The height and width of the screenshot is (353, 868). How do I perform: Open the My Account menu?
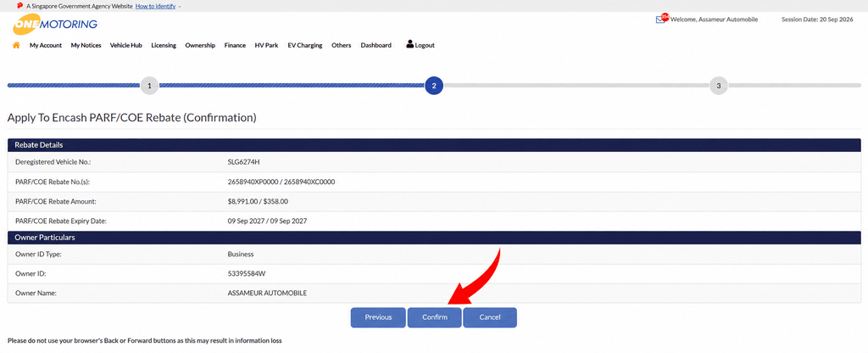point(46,46)
